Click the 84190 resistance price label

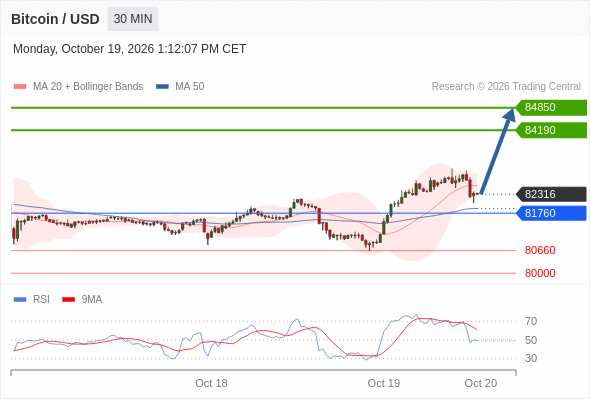click(x=551, y=130)
